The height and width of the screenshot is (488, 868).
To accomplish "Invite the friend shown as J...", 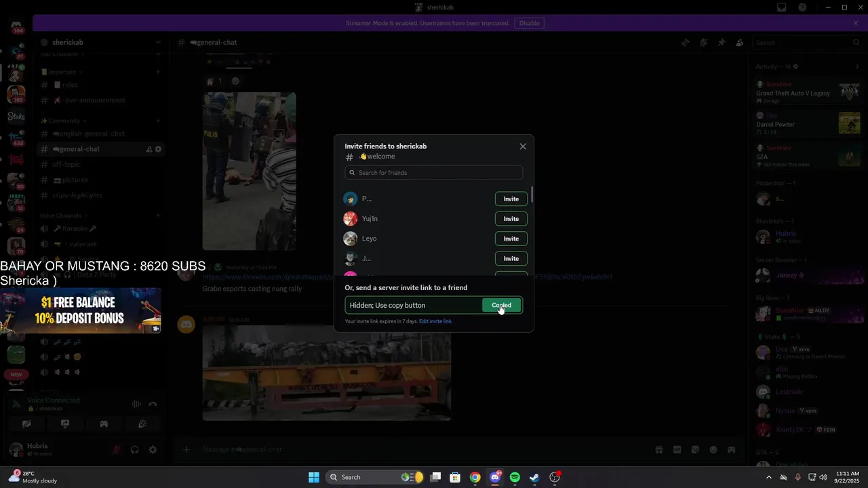I will coord(511,258).
